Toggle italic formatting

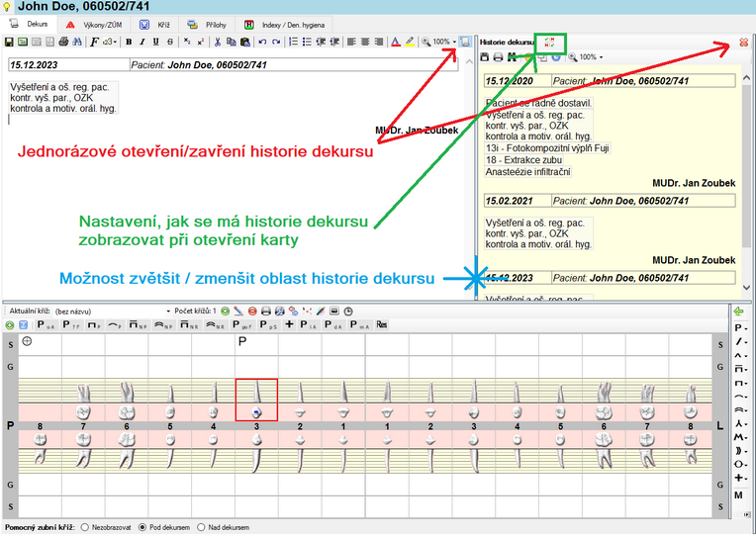[142, 42]
